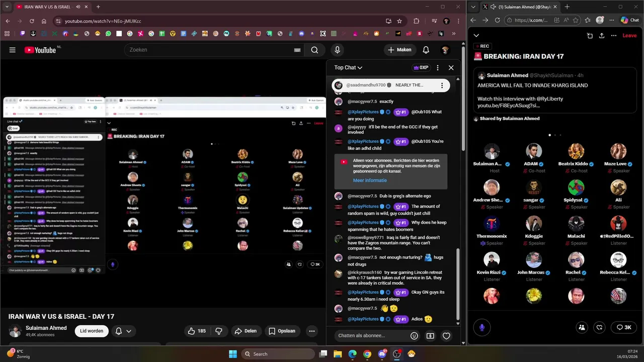Expand the Top Chat mode dropdown

click(348, 67)
